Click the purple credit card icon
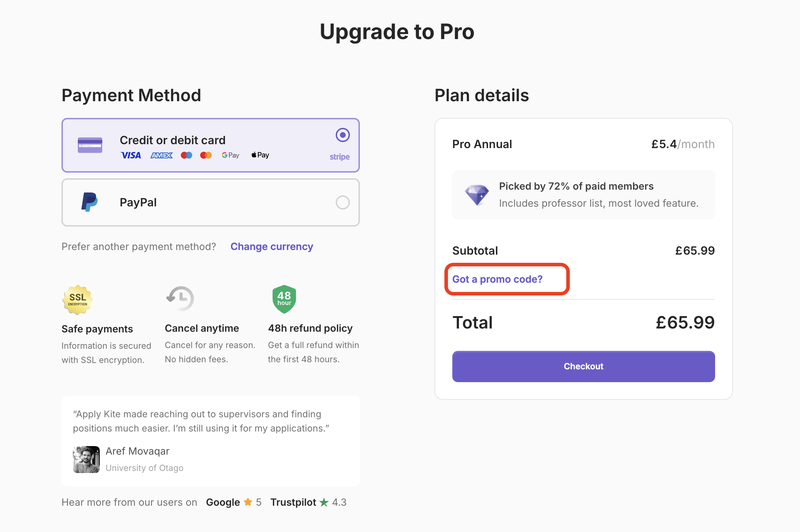 pyautogui.click(x=90, y=145)
